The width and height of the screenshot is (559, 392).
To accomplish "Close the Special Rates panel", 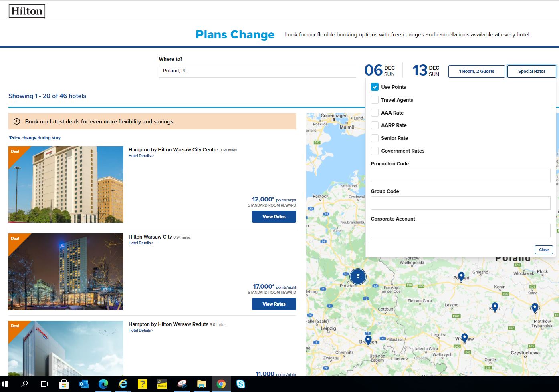I will pyautogui.click(x=544, y=250).
